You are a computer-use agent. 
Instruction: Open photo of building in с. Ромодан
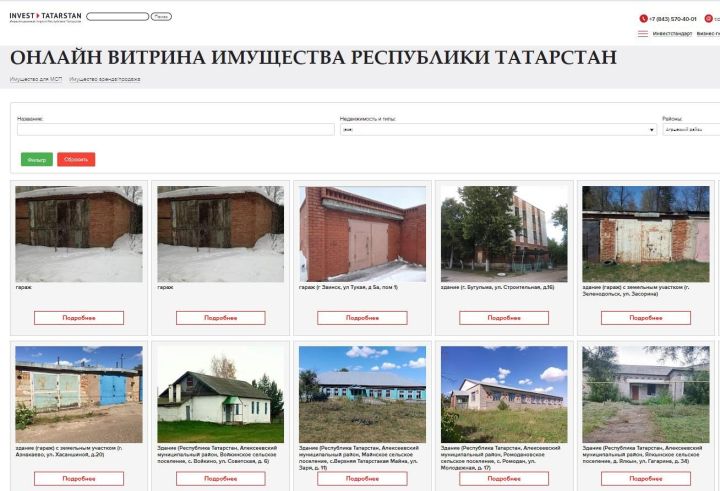pyautogui.click(x=504, y=395)
